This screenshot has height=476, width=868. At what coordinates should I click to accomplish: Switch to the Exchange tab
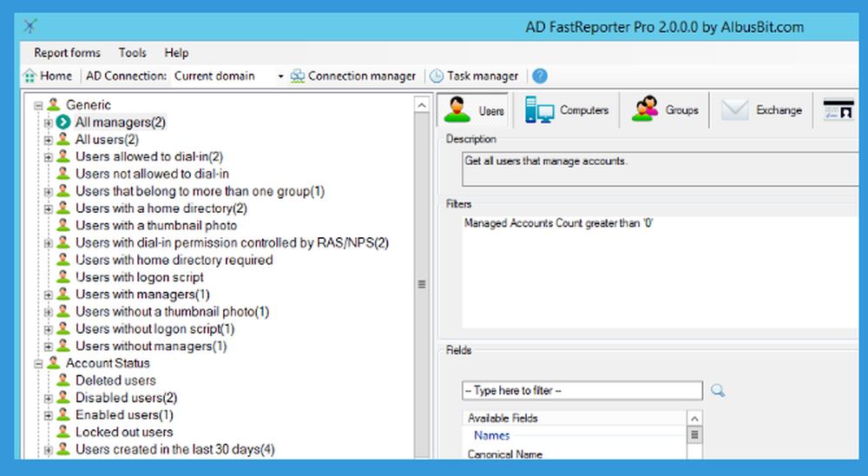coord(761,109)
